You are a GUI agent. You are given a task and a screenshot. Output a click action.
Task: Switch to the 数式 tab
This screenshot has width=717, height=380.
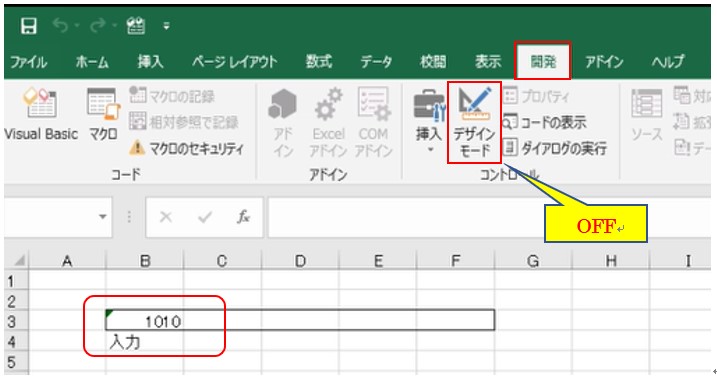319,62
